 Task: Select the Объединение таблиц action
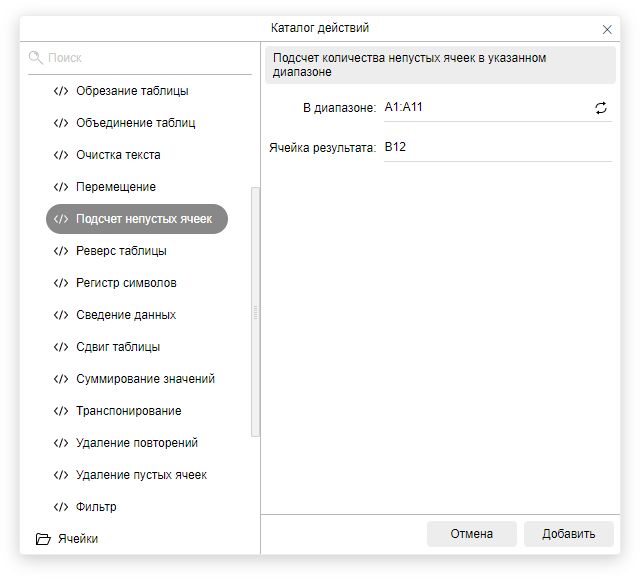tap(135, 123)
